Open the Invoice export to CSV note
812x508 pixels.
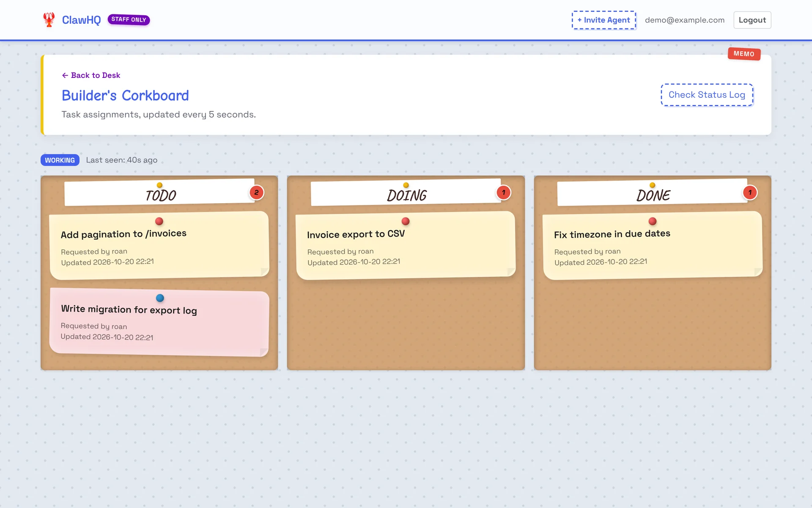click(406, 246)
